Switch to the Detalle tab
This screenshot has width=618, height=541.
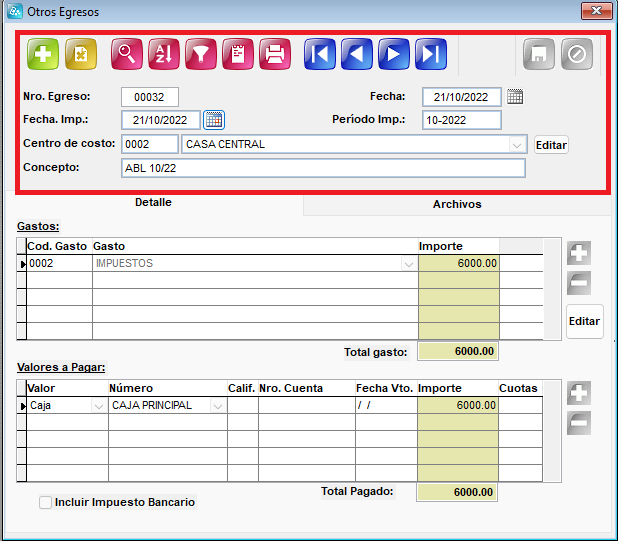click(153, 203)
